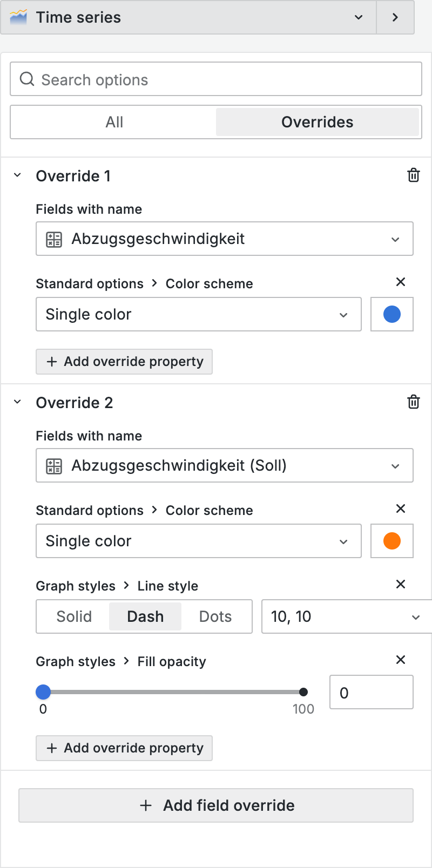Remove the Line style override property
Image resolution: width=432 pixels, height=868 pixels.
coord(401,584)
